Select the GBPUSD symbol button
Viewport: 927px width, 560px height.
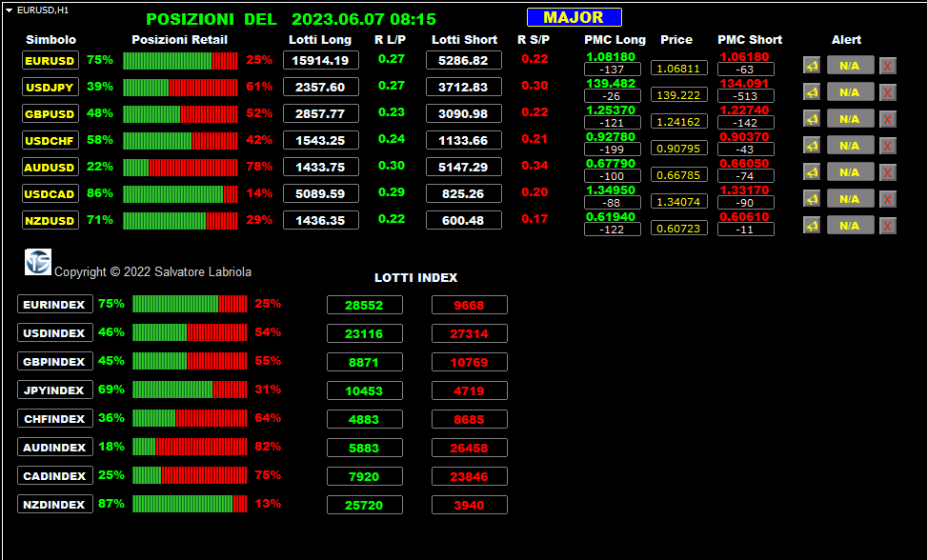tap(50, 113)
